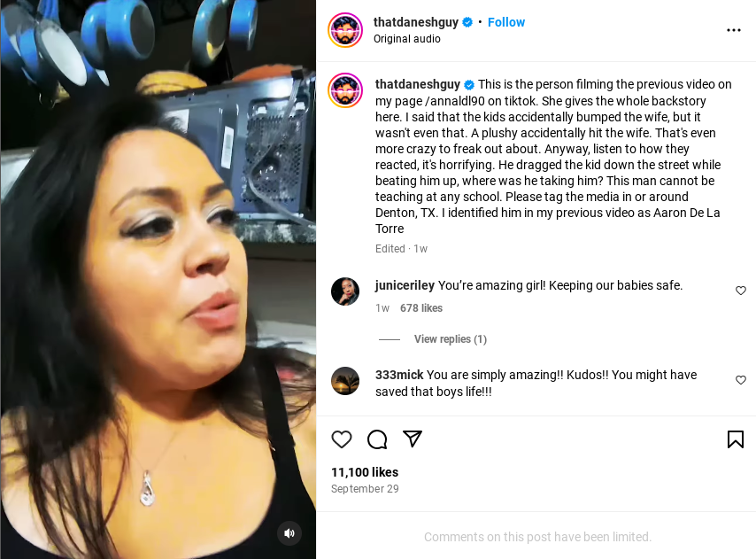Pause the playing video by clicking it

point(158,279)
